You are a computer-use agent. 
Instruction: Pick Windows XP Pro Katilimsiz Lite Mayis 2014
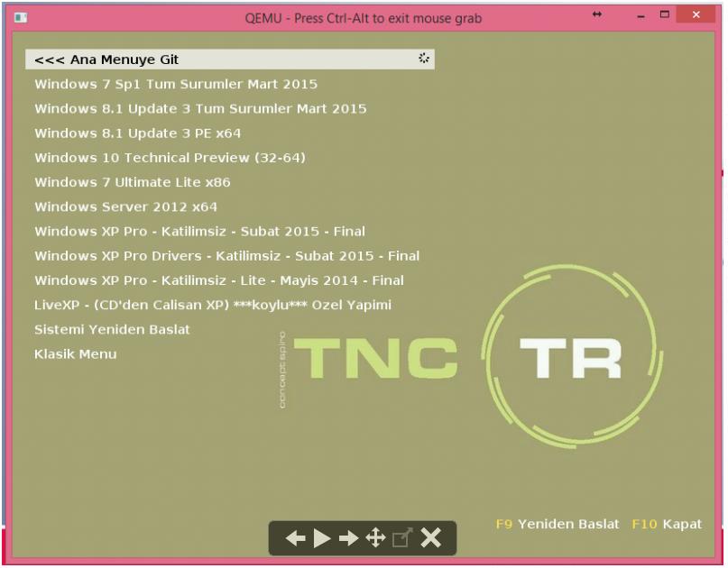[219, 280]
